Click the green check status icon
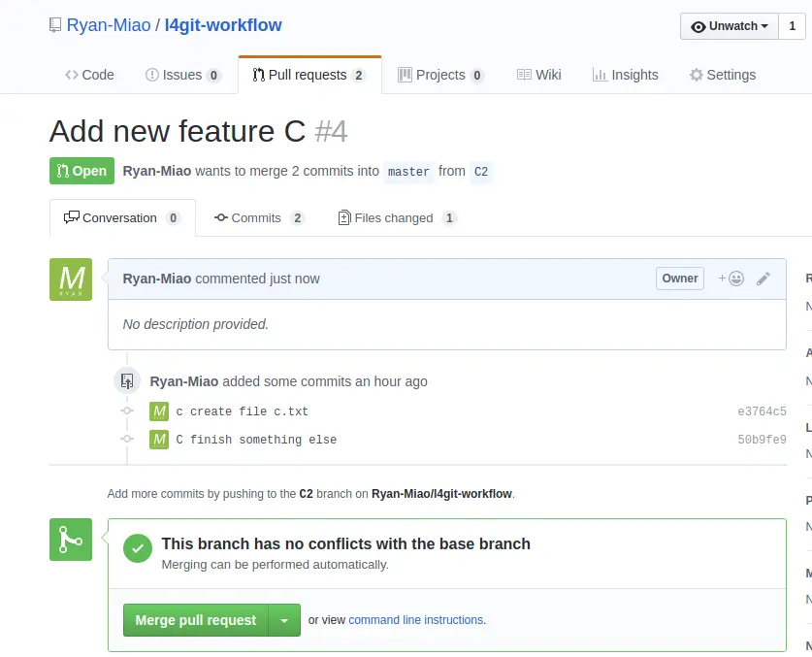This screenshot has height=657, width=812. pos(138,548)
